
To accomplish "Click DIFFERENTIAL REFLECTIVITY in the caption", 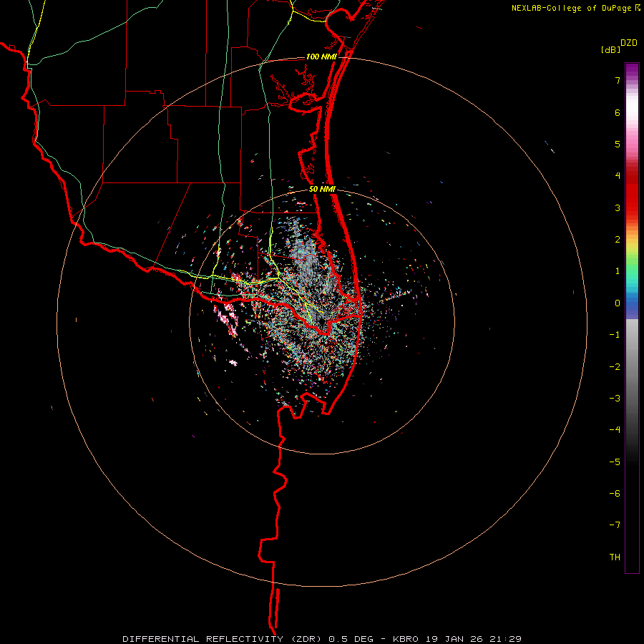I will [203, 639].
